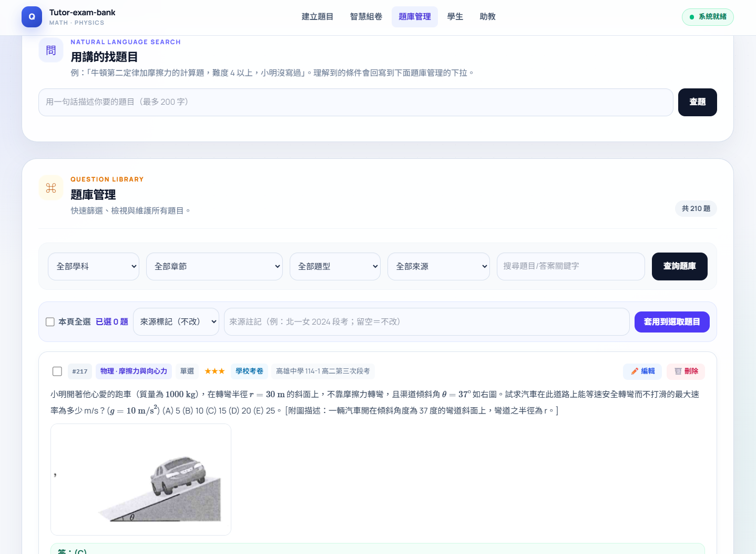The width and height of the screenshot is (756, 554).
Task: Click the 搜尋題目/答案關鍵字 search field
Action: pyautogui.click(x=571, y=267)
